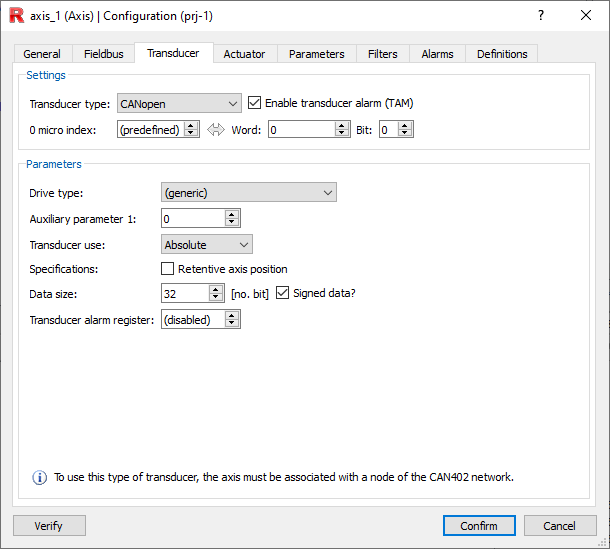Click the Settings group label

pyautogui.click(x=46, y=75)
